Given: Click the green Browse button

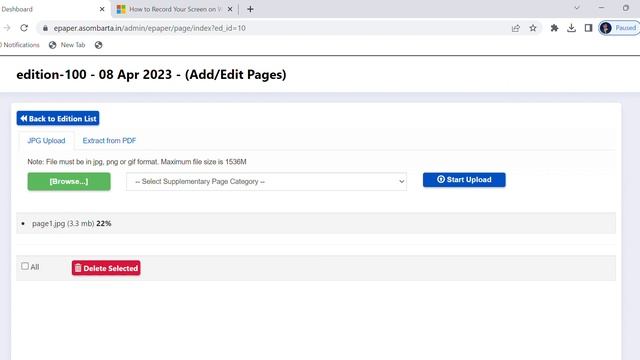Looking at the screenshot, I should tap(69, 181).
